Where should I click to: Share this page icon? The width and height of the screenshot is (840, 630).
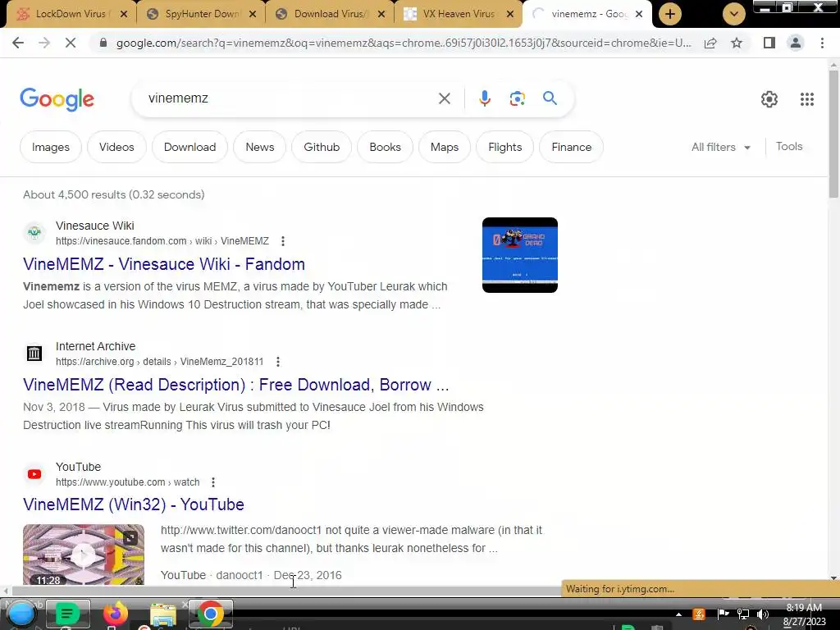[x=710, y=43]
